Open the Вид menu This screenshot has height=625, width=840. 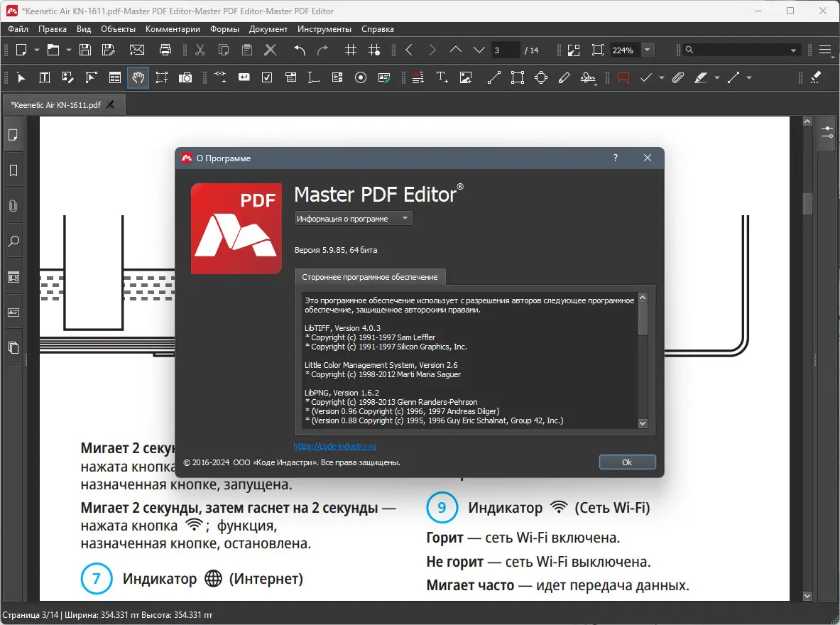[x=84, y=29]
